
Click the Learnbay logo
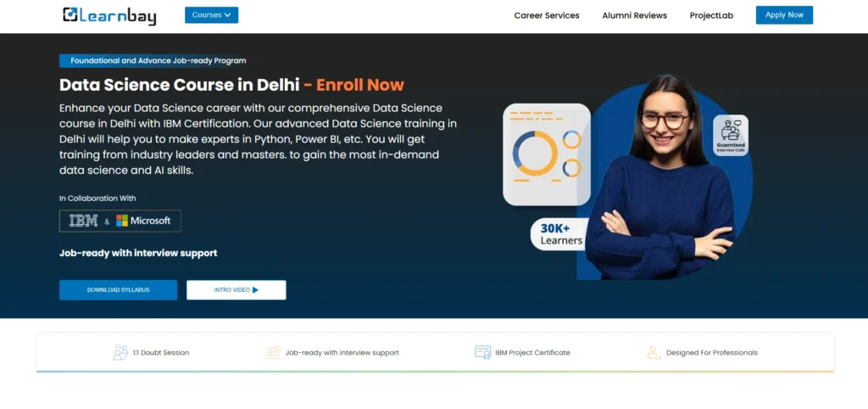click(x=109, y=15)
